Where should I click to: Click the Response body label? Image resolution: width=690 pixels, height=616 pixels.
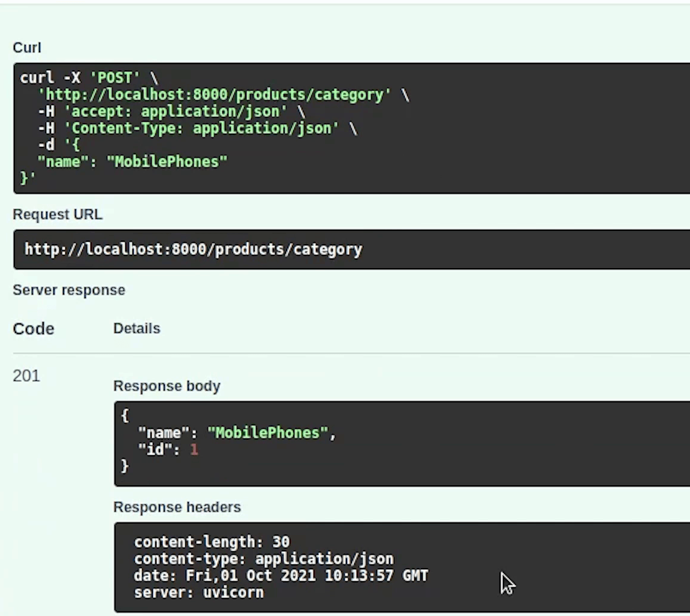(167, 386)
